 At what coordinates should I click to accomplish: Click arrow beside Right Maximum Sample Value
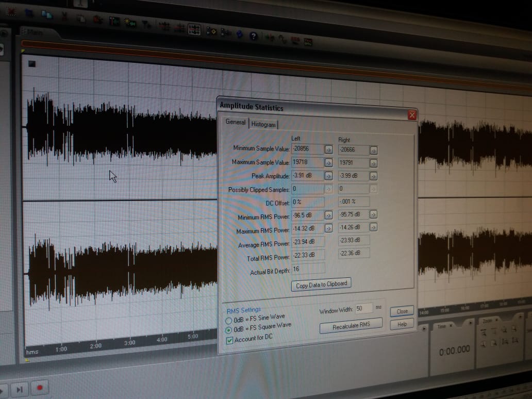click(x=373, y=163)
